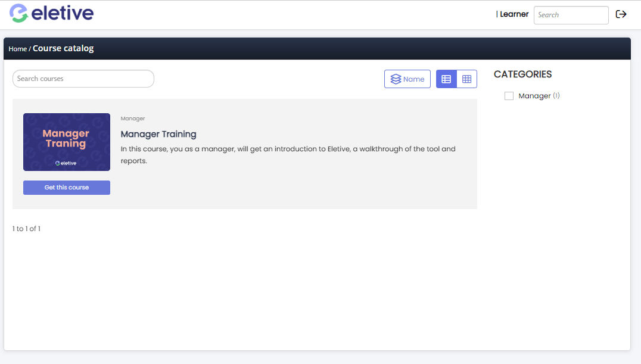Image resolution: width=641 pixels, height=364 pixels.
Task: Click the Learner label in header
Action: pyautogui.click(x=514, y=14)
